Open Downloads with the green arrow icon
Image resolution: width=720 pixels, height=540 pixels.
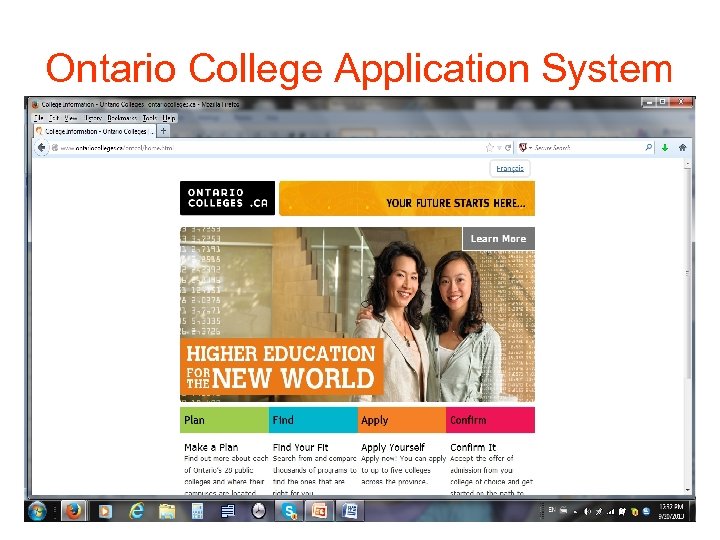tap(664, 147)
